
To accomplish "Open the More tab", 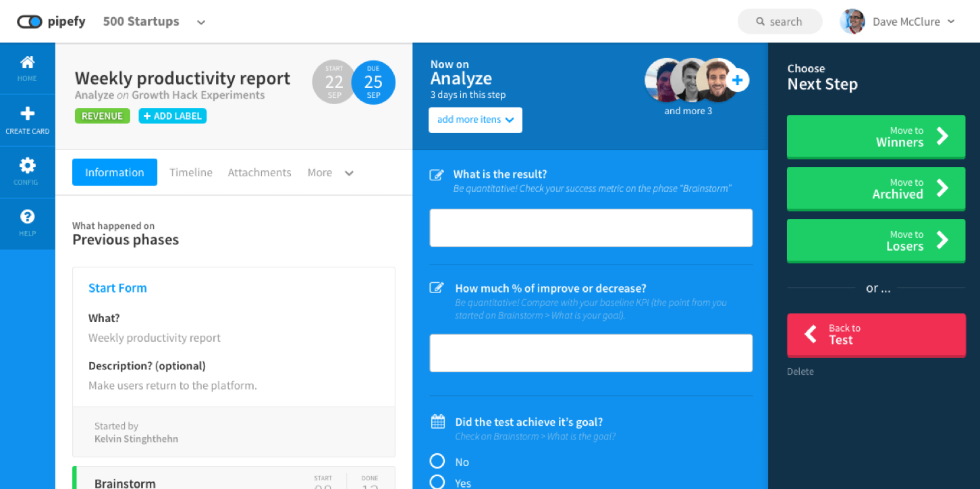I will pyautogui.click(x=319, y=173).
